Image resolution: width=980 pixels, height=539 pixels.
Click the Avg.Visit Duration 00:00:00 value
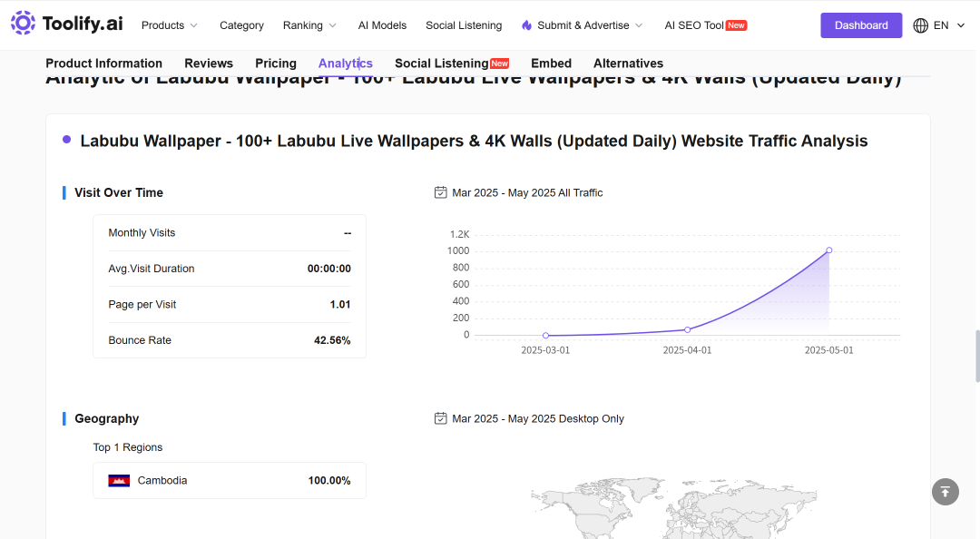pos(329,269)
